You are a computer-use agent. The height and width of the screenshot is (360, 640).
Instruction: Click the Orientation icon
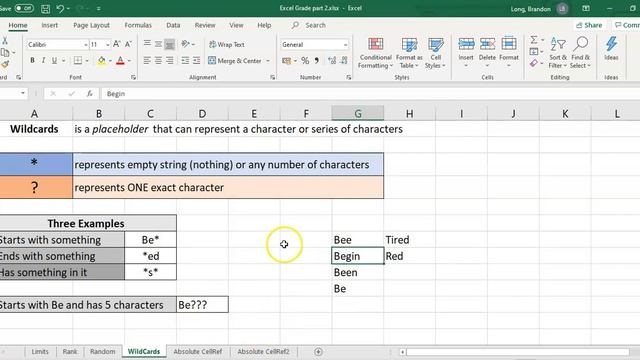tap(186, 44)
